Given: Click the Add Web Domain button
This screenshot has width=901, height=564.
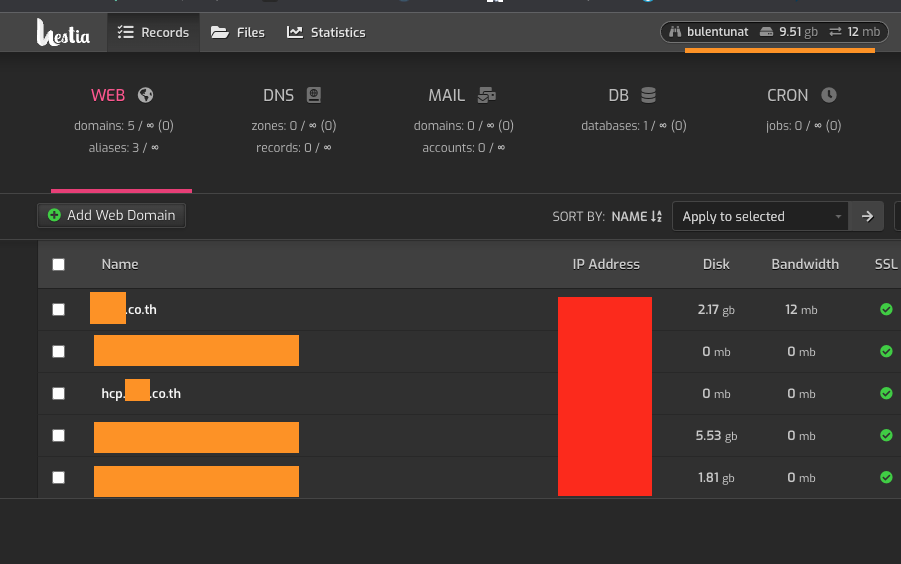Looking at the screenshot, I should (111, 215).
